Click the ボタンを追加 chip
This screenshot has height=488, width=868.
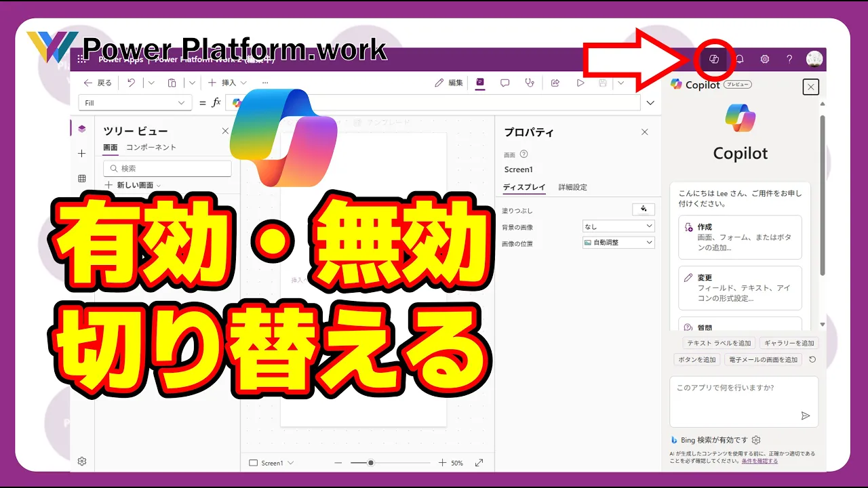[x=697, y=359]
